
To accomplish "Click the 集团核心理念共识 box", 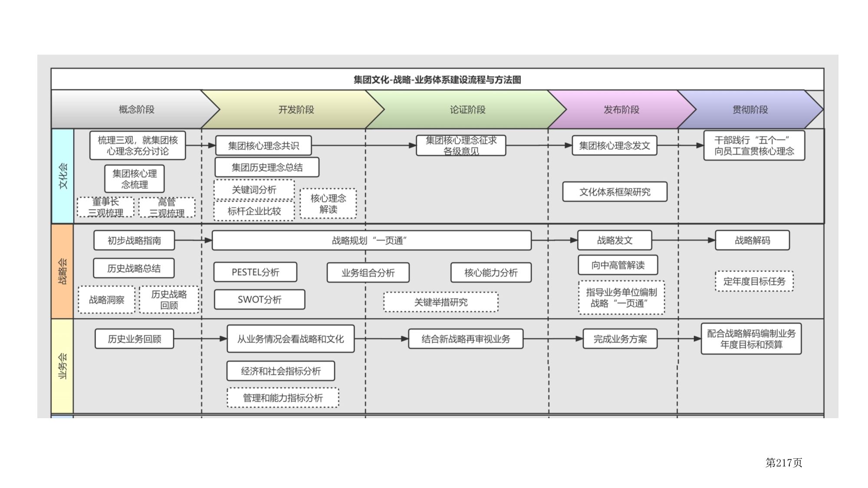I will coord(263,146).
